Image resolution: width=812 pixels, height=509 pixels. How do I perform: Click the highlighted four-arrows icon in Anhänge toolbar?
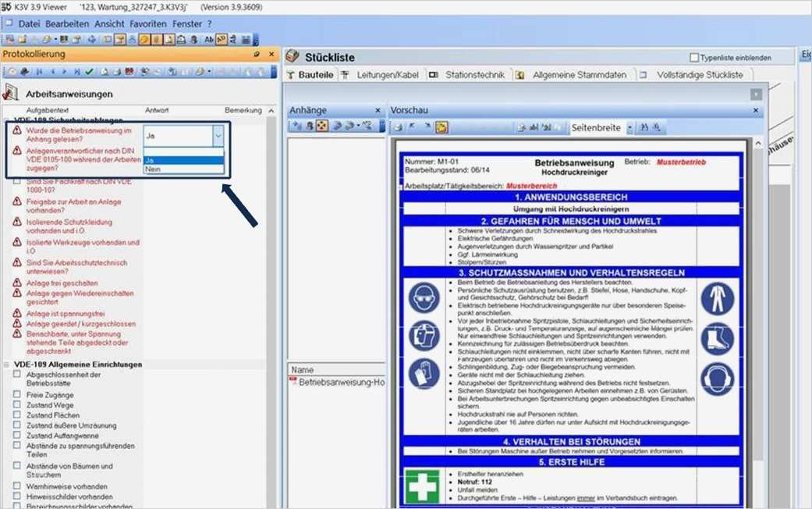point(321,126)
